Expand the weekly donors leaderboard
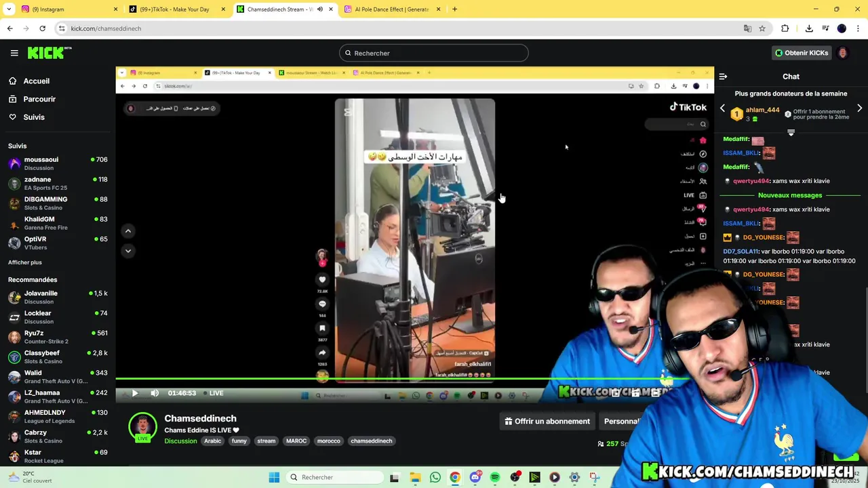868x488 pixels. click(x=791, y=133)
